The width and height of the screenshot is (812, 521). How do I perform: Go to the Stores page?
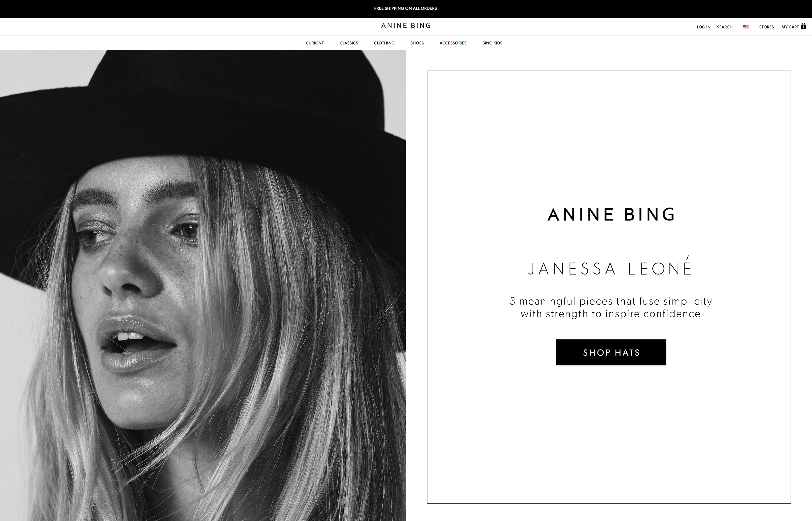[x=766, y=27]
